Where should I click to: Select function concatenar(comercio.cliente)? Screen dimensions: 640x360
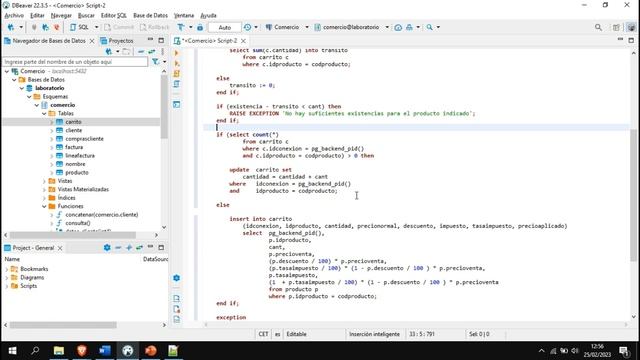click(x=102, y=215)
